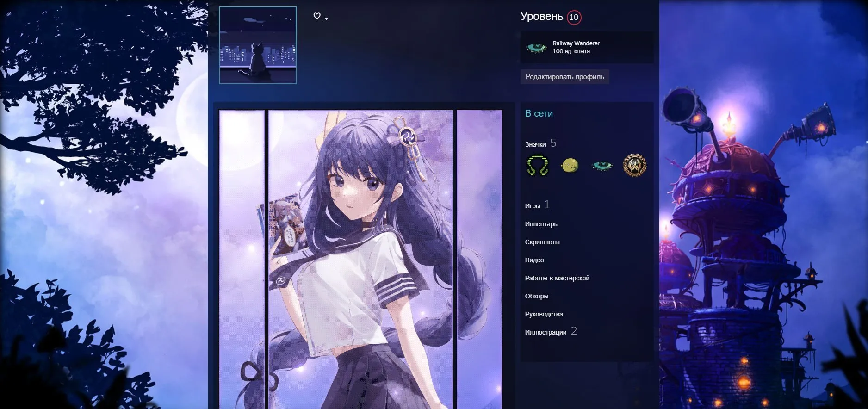Click the profile avatar with cat silhouette
Image resolution: width=868 pixels, height=409 pixels.
click(258, 45)
